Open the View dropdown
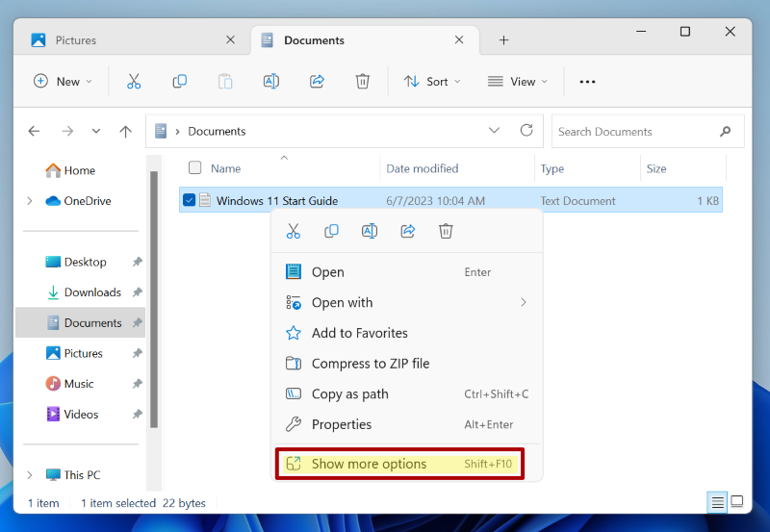The width and height of the screenshot is (770, 532). [x=518, y=82]
